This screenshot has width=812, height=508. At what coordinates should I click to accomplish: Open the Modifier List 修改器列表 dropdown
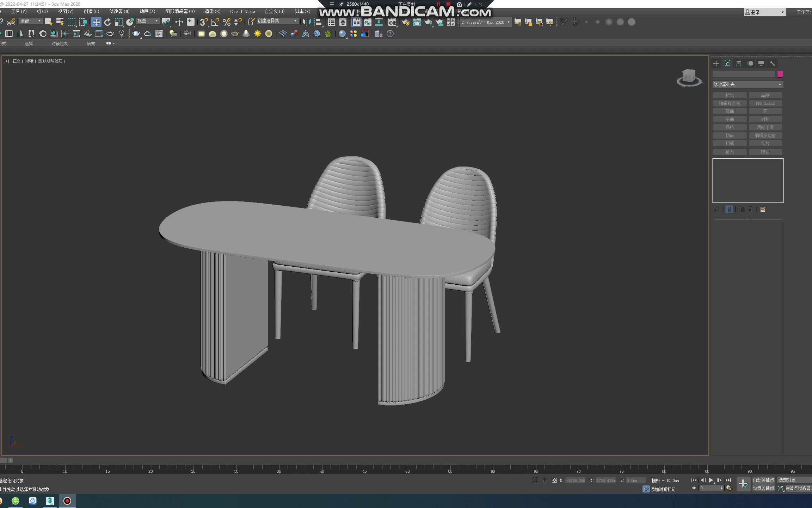pos(748,85)
